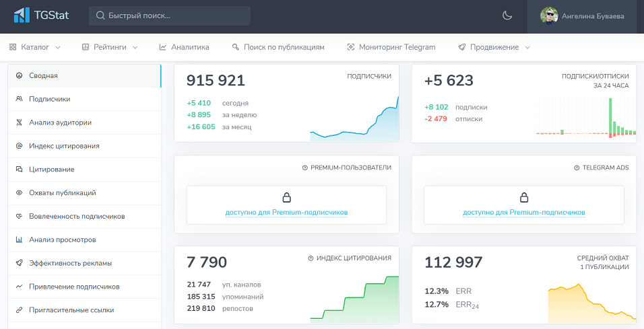Click the lock icon in Premium-пользователи card

coord(286,198)
